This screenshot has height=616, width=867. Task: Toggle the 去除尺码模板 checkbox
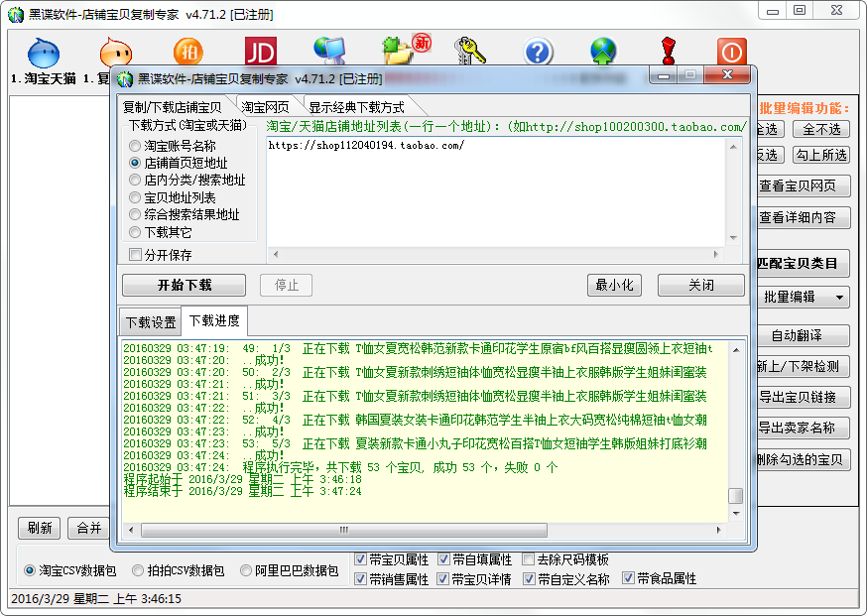click(x=529, y=559)
